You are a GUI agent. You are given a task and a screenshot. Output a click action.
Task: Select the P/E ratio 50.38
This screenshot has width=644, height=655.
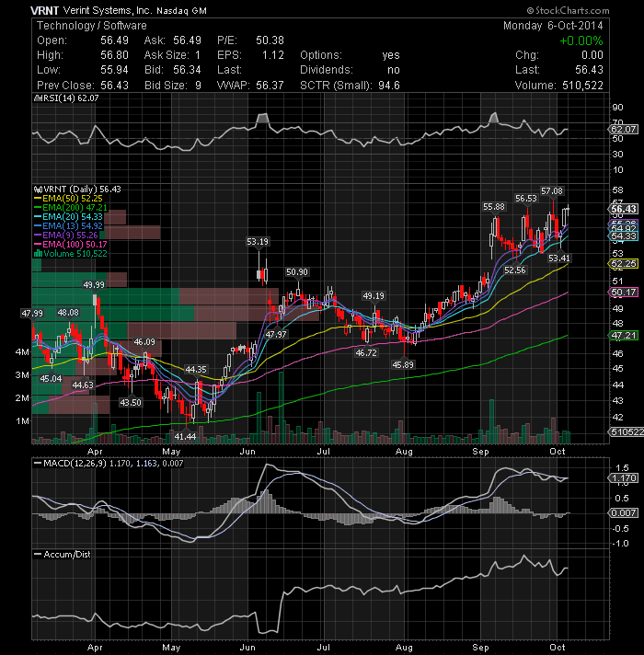click(270, 40)
